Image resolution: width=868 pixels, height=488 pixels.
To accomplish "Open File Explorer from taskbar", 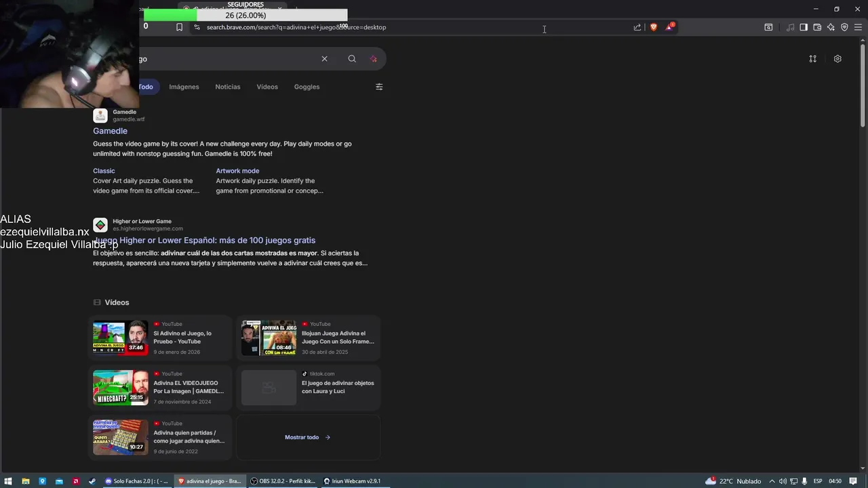I will pyautogui.click(x=25, y=481).
